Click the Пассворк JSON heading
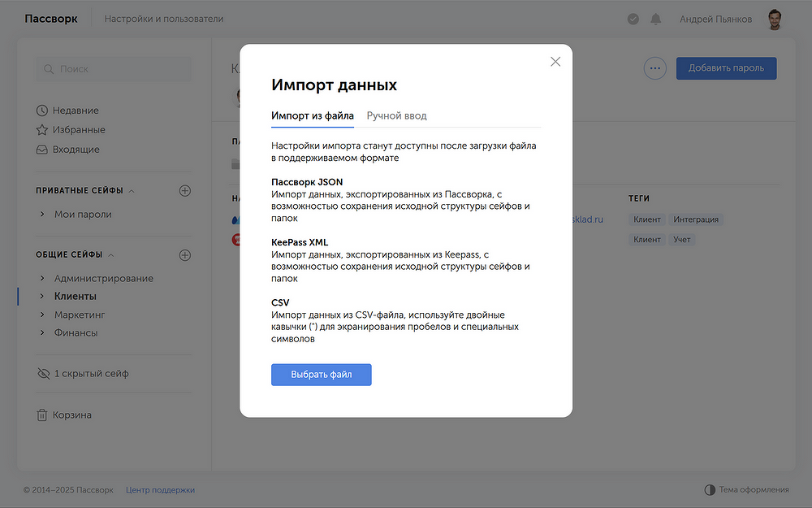 [307, 182]
